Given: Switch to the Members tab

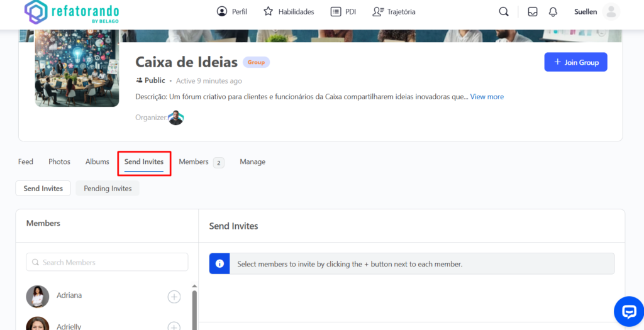Looking at the screenshot, I should pos(194,162).
